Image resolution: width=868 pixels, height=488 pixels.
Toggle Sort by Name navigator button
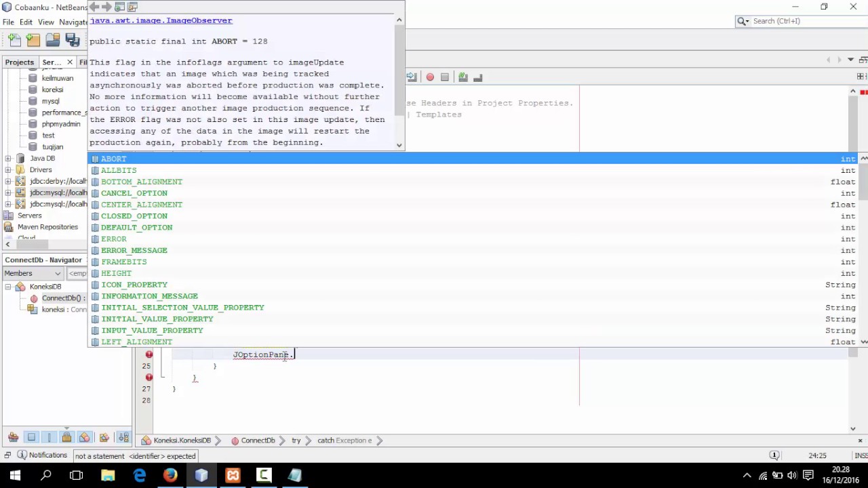pyautogui.click(x=123, y=437)
